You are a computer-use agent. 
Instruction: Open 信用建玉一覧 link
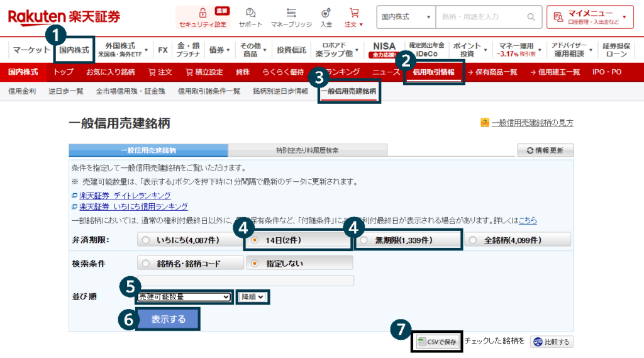(x=555, y=72)
